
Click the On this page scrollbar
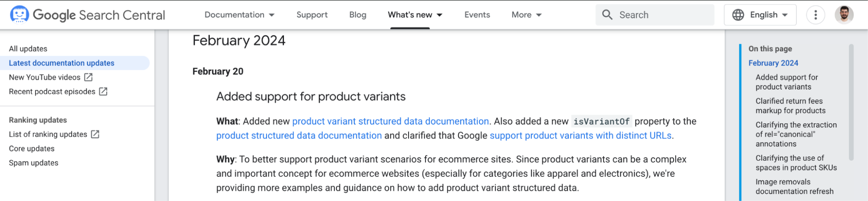(851, 102)
